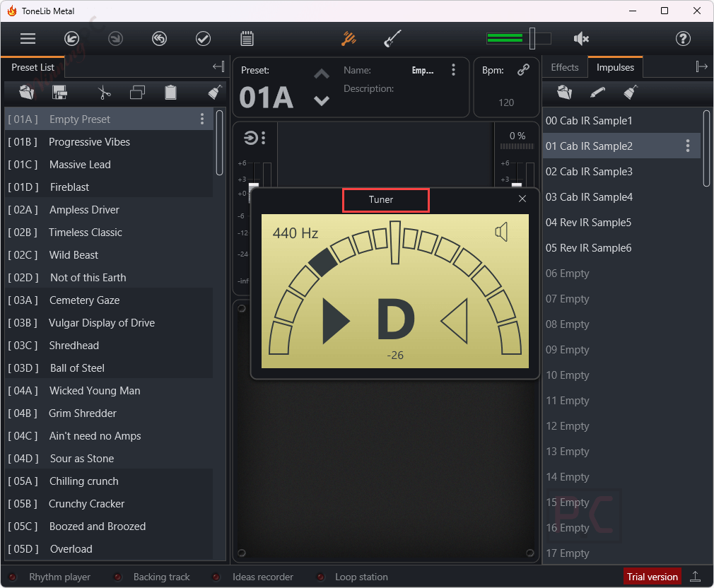The height and width of the screenshot is (588, 714).
Task: Click the upload arrow icon in status bar
Action: tap(695, 577)
